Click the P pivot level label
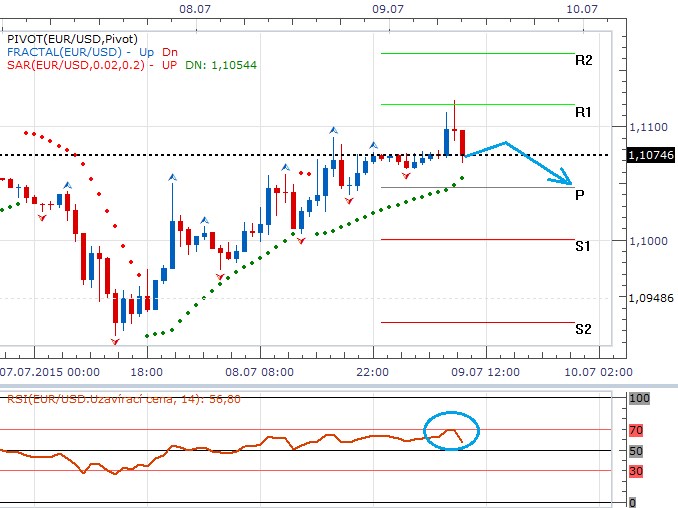This screenshot has width=678, height=508. click(x=579, y=195)
